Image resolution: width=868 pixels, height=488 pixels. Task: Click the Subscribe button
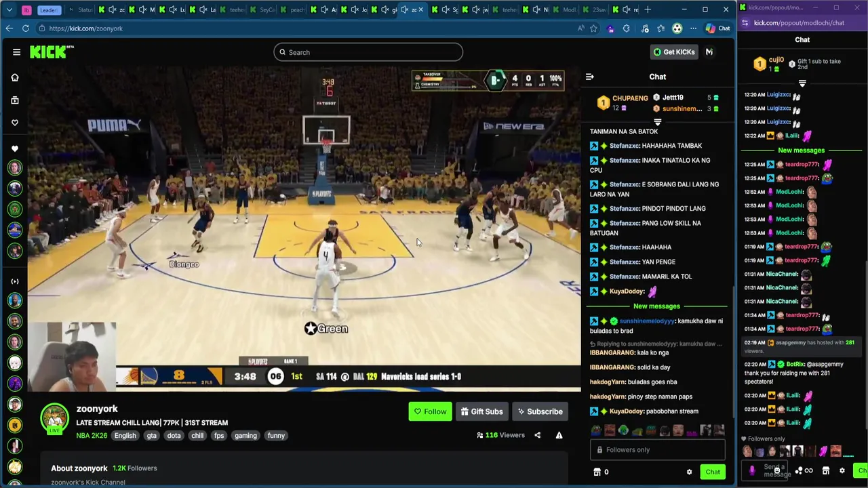coord(540,411)
